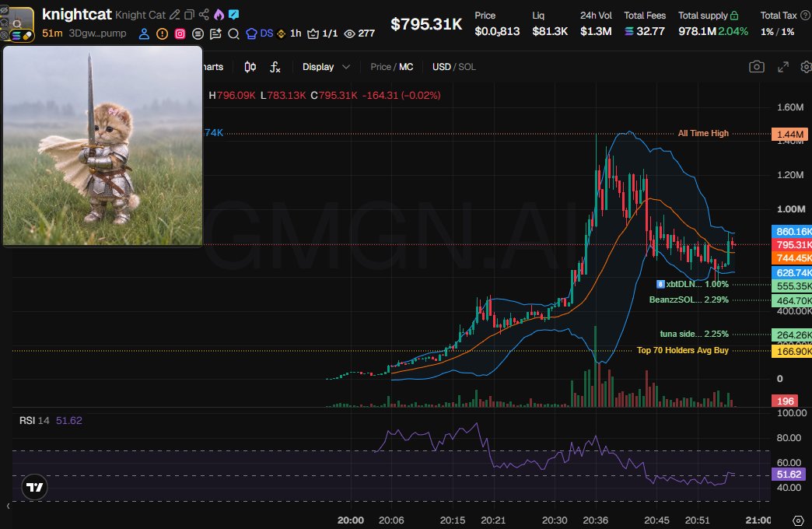The image size is (812, 529).
Task: Click the hidden-eye icon on token avatar
Action: pos(4,10)
